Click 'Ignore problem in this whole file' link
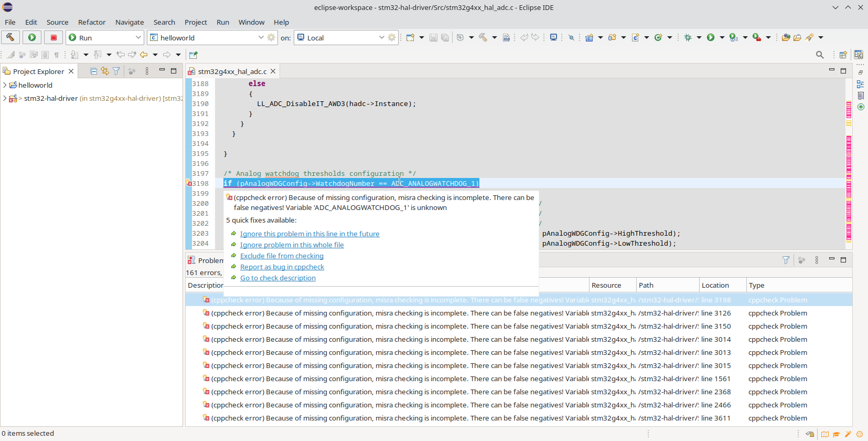 coord(292,245)
